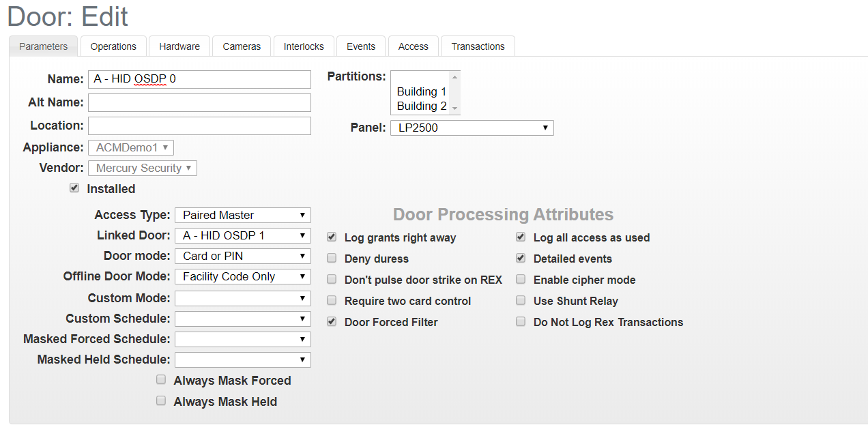Uncheck Log all access as used

520,237
